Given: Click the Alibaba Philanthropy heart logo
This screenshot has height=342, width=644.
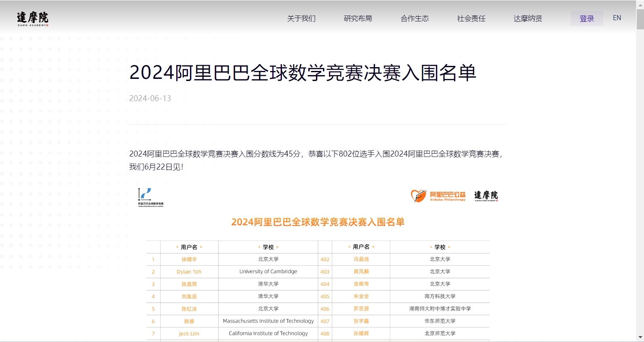Looking at the screenshot, I should pos(438,196).
